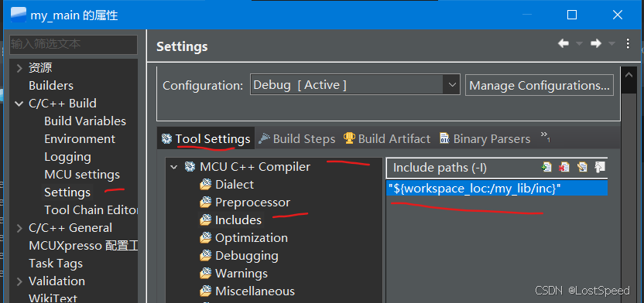Click the vertical scrollbar up arrow

pos(629,75)
